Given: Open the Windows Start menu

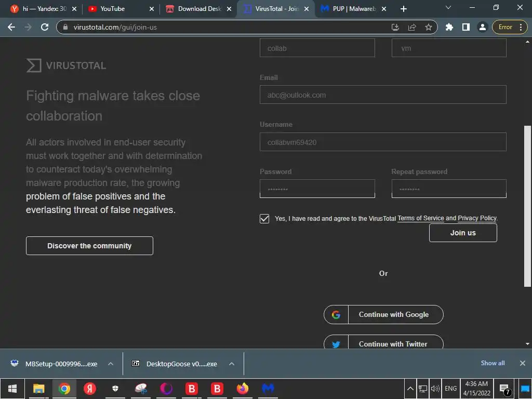Looking at the screenshot, I should coord(12,389).
